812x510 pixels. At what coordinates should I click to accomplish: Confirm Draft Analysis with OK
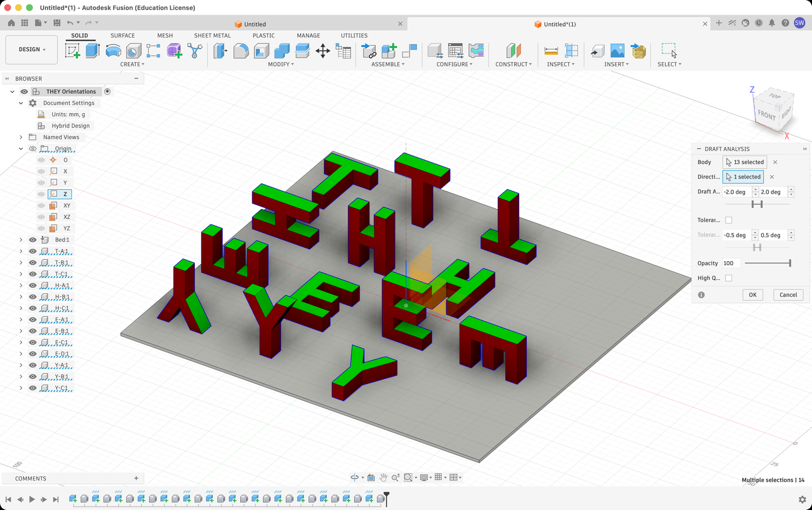coord(752,295)
